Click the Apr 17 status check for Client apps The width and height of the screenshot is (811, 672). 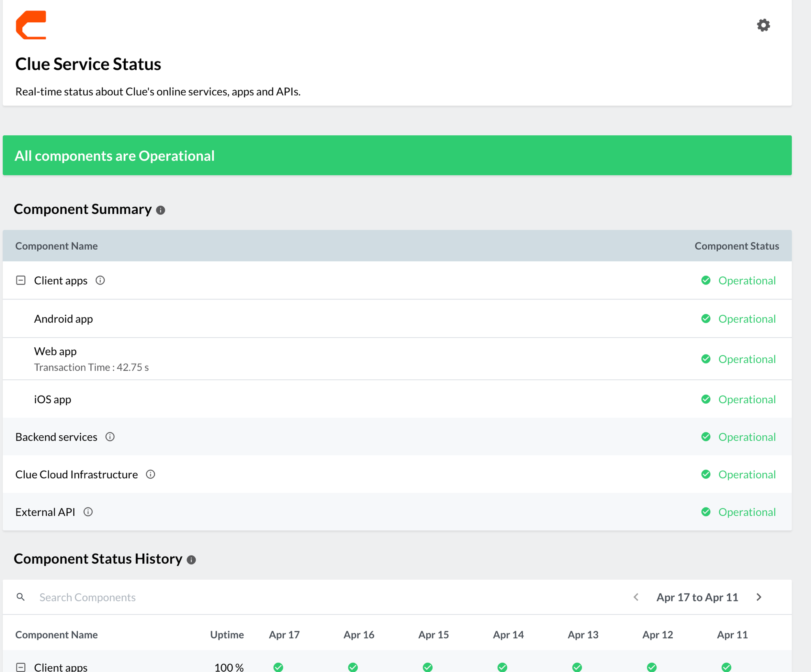[x=279, y=667]
